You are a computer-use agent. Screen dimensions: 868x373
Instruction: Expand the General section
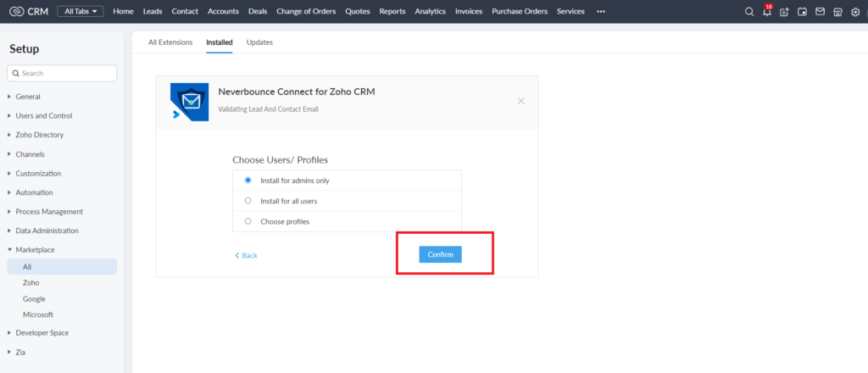tap(28, 97)
